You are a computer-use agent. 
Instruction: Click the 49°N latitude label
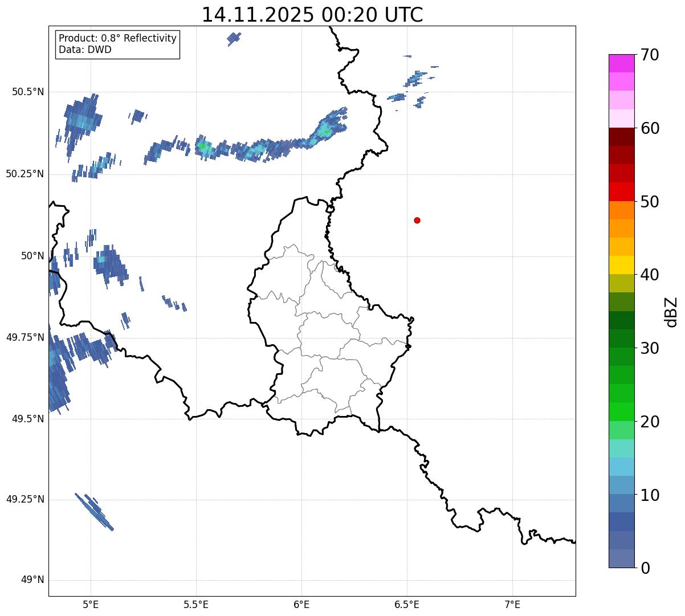pyautogui.click(x=32, y=580)
